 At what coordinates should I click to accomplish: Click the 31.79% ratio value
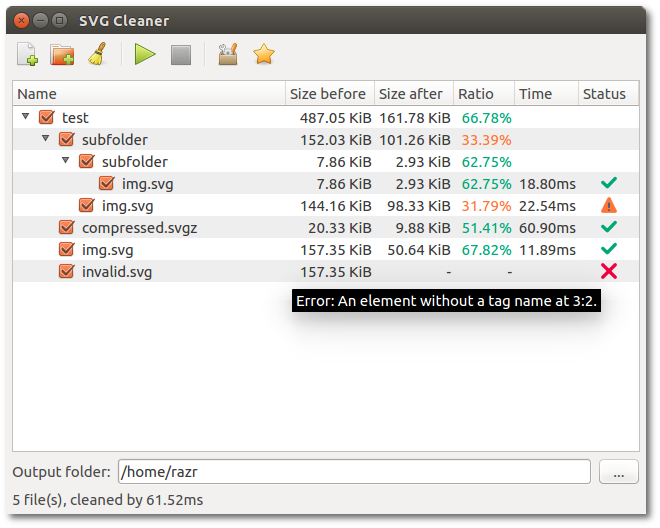(x=486, y=206)
